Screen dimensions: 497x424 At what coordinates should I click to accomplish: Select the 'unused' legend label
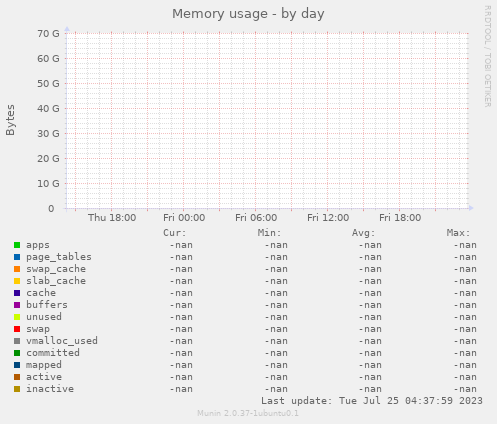coord(44,317)
